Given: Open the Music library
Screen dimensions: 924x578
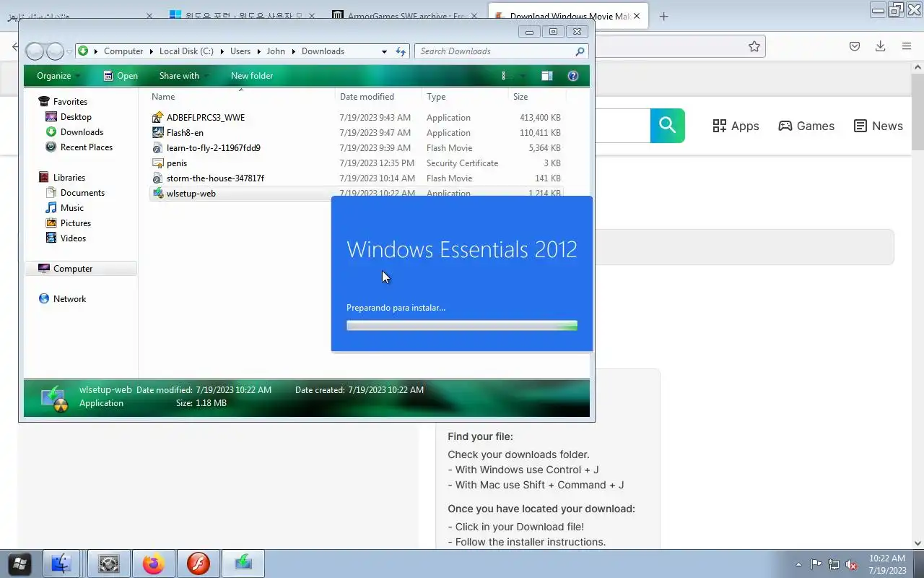Looking at the screenshot, I should 72,208.
